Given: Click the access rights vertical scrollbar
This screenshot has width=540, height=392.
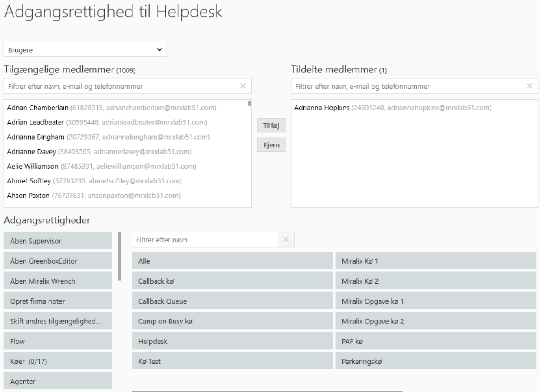Looking at the screenshot, I should pos(120,256).
